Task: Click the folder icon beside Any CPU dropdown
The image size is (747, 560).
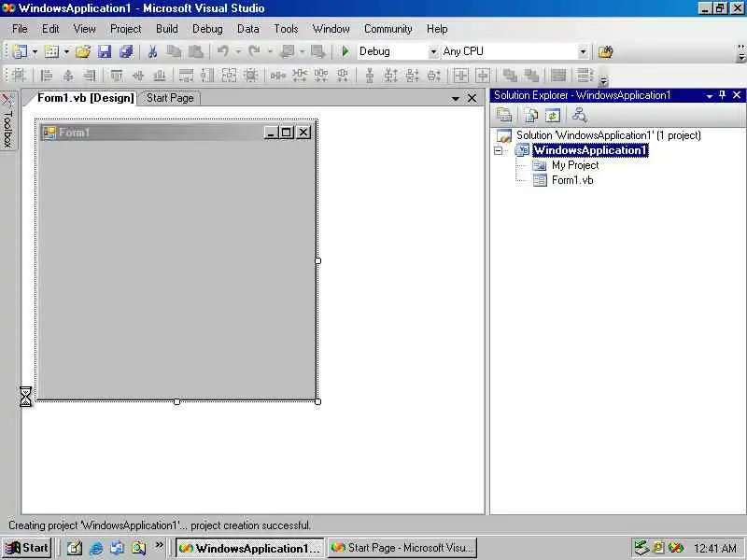Action: click(605, 51)
